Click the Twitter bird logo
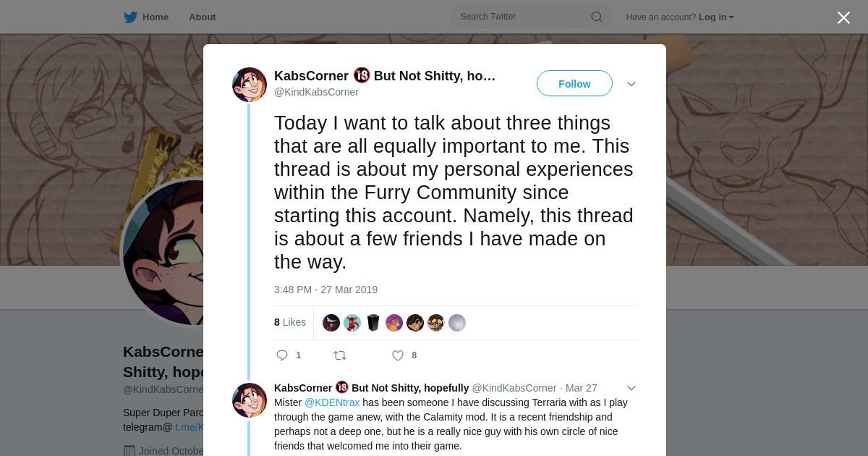Image resolution: width=868 pixels, height=456 pixels. coord(130,17)
